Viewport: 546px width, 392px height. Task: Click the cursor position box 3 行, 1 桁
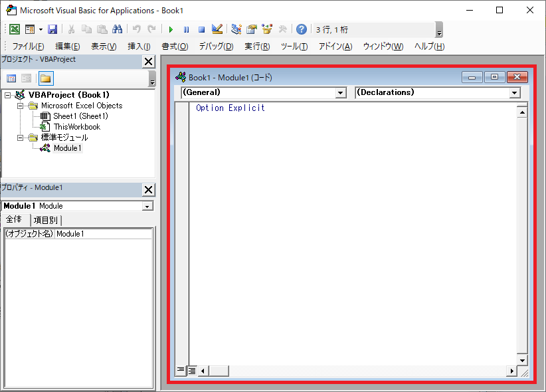click(374, 30)
